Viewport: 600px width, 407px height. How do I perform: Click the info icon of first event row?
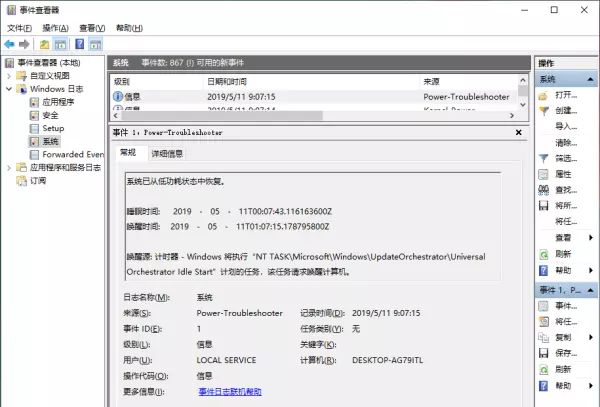118,96
